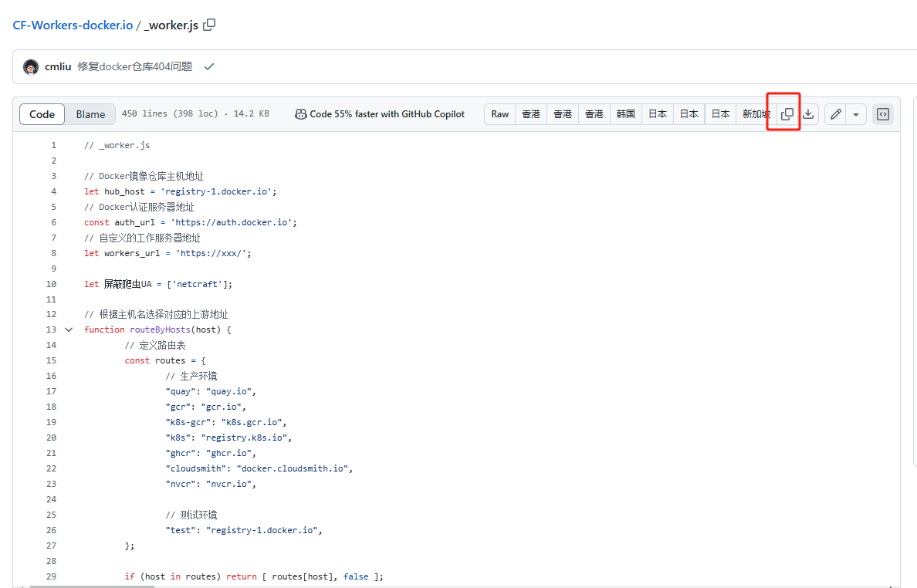Select line number 8 in gutter
The image size is (917, 588).
coord(53,253)
